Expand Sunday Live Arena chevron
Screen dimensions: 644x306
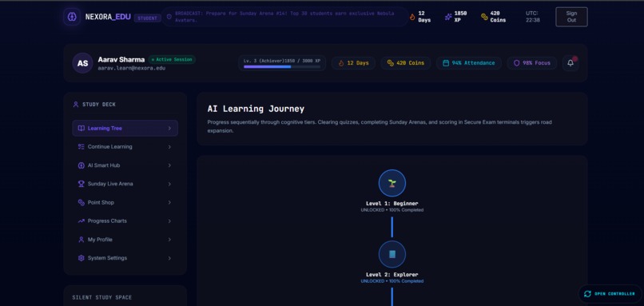click(x=169, y=184)
